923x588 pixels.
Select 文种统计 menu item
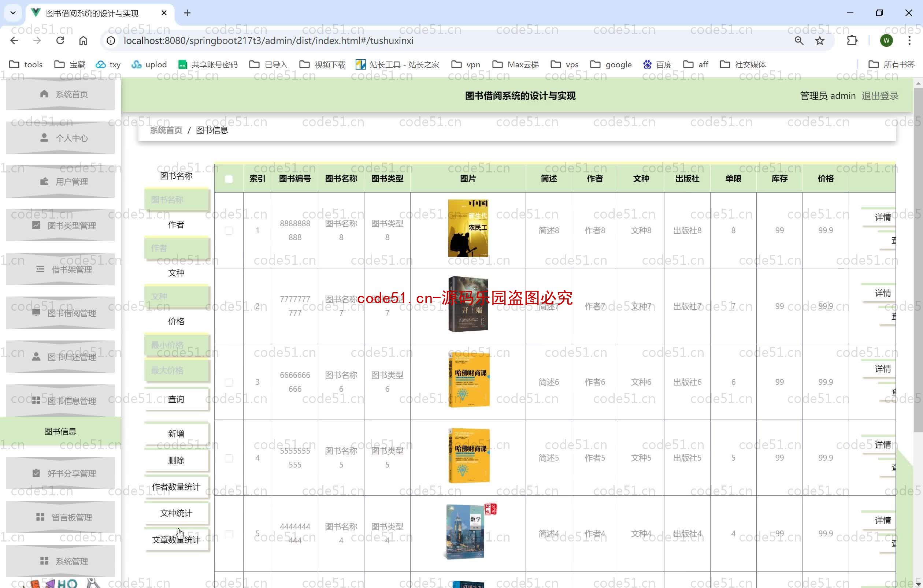(176, 513)
